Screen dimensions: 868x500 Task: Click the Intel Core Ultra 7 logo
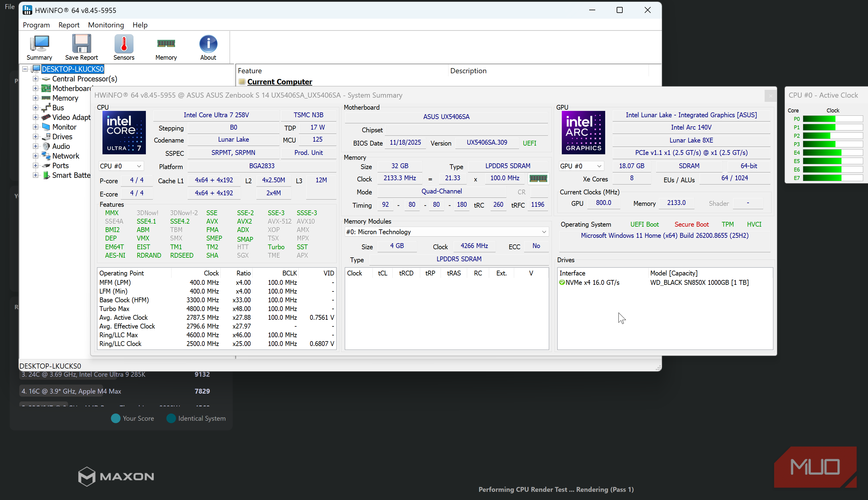[124, 133]
